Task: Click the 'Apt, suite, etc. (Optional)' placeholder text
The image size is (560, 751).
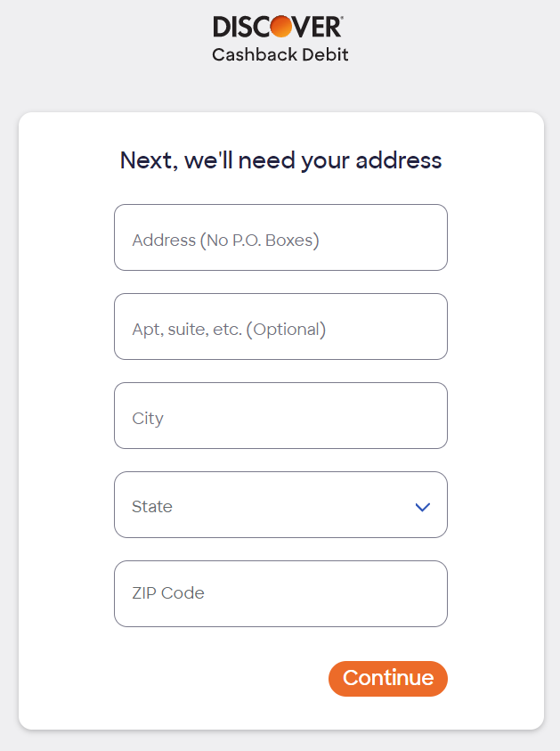Action: (x=230, y=330)
